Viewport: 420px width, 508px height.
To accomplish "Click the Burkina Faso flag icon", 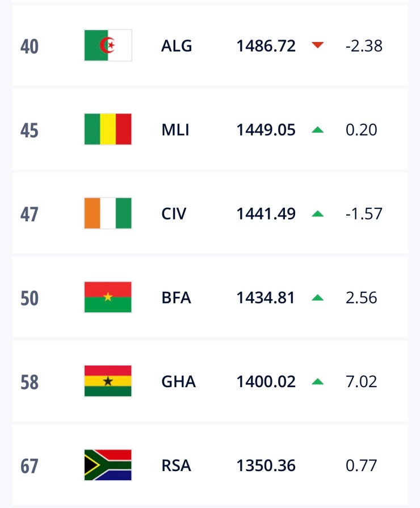I will click(108, 297).
